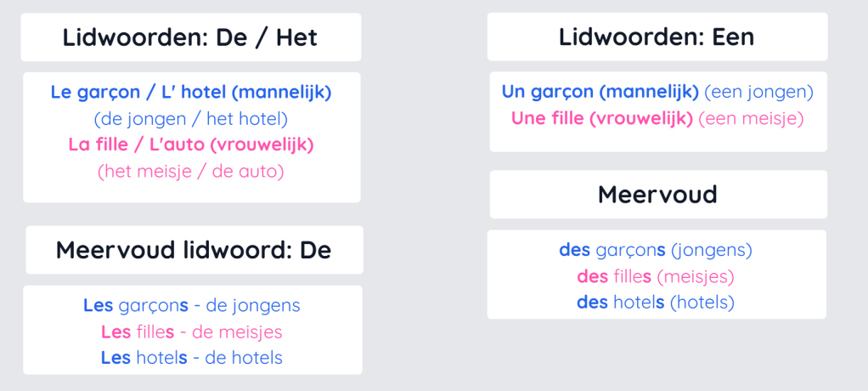Select the translation "(een jongen)"
The height and width of the screenshot is (391, 868).
(x=758, y=92)
